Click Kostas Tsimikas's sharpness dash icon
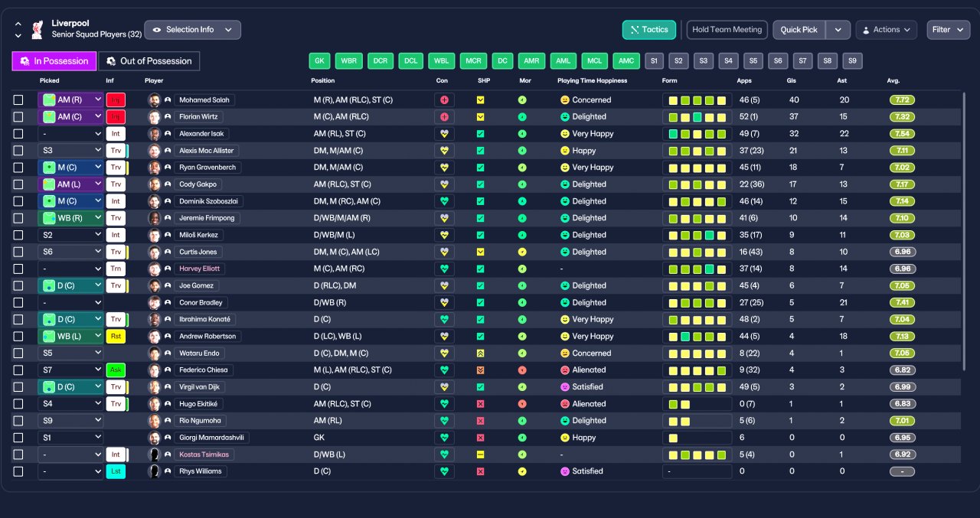 click(x=480, y=454)
